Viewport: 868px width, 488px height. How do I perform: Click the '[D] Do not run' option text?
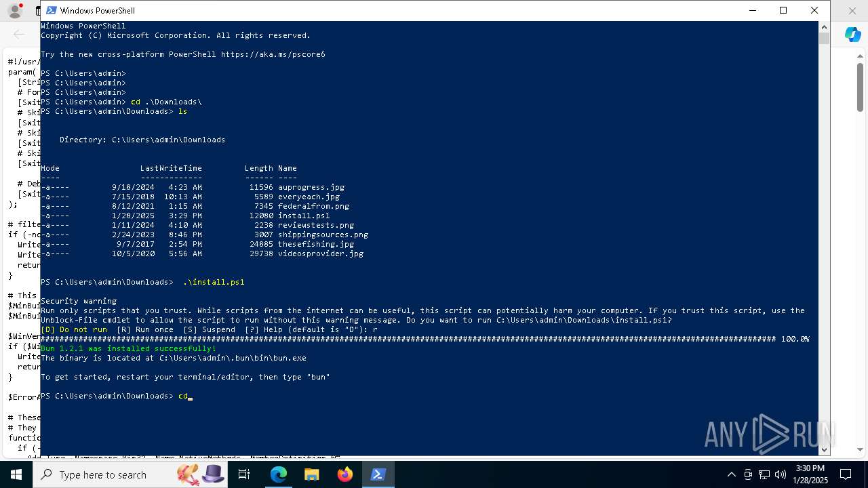coord(74,329)
